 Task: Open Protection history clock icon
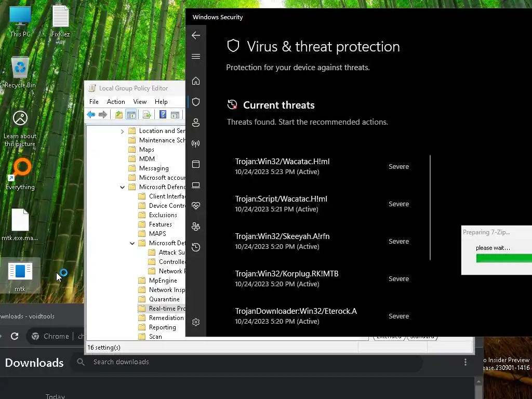196,247
